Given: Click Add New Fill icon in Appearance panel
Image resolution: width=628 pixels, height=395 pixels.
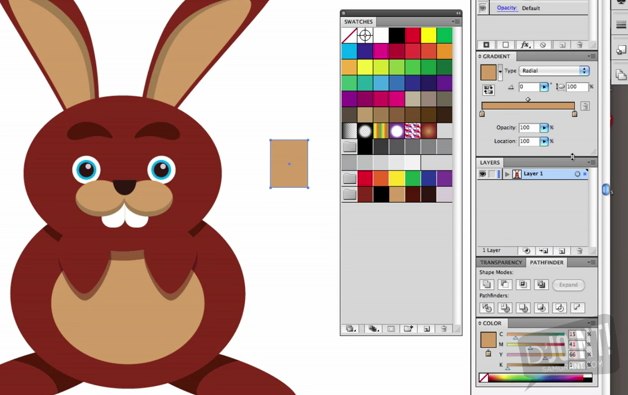Looking at the screenshot, I should [505, 45].
